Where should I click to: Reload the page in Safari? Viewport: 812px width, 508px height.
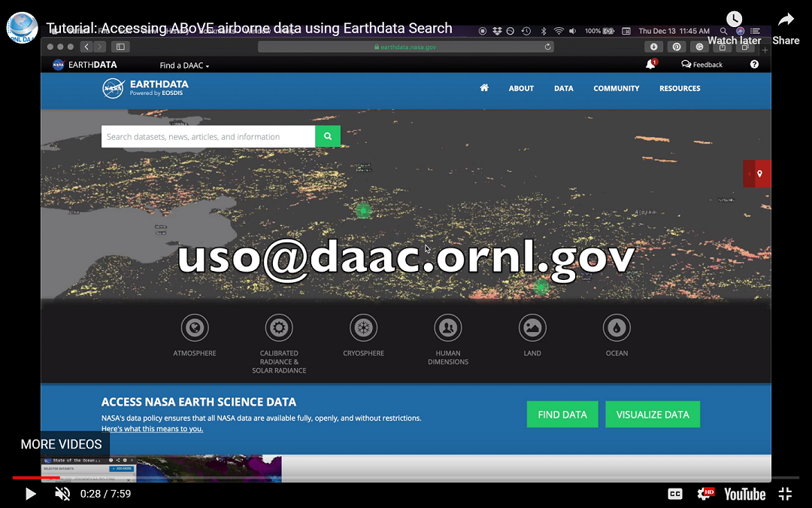(x=547, y=47)
